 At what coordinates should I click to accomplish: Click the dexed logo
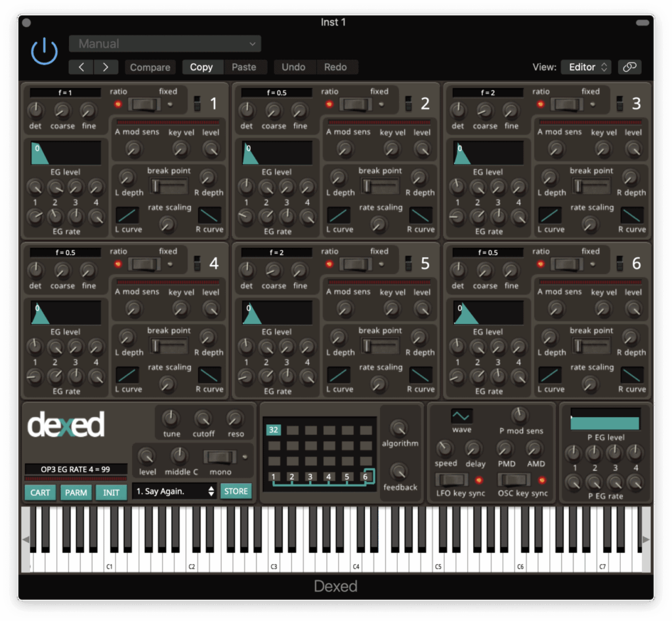(x=66, y=424)
